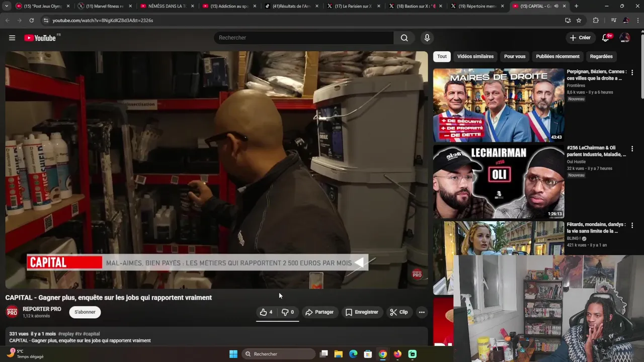Image resolution: width=644 pixels, height=362 pixels.
Task: Open Firefox from the taskbar
Action: pos(397,354)
